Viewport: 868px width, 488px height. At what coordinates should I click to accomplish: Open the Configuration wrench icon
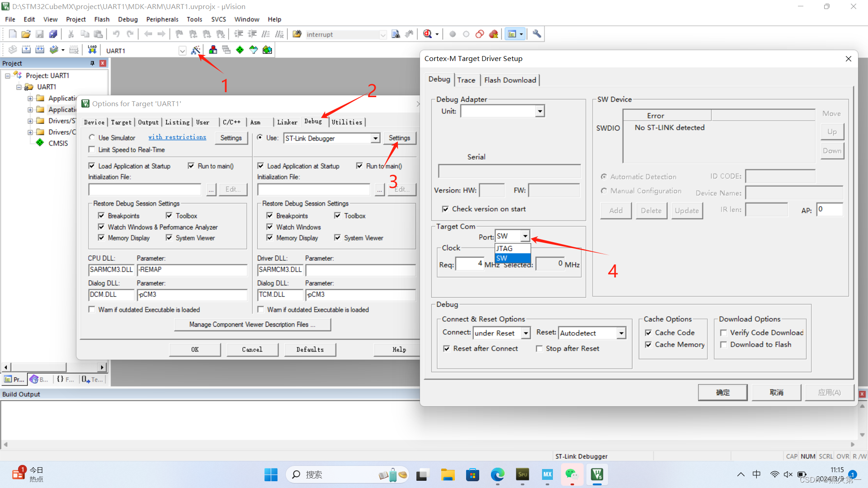click(536, 34)
